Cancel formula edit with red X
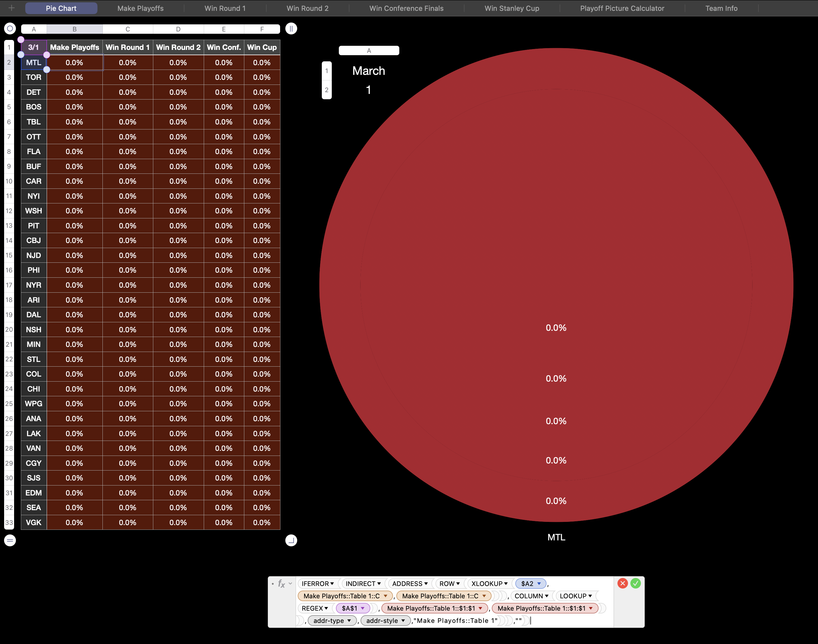The height and width of the screenshot is (644, 818). [623, 583]
